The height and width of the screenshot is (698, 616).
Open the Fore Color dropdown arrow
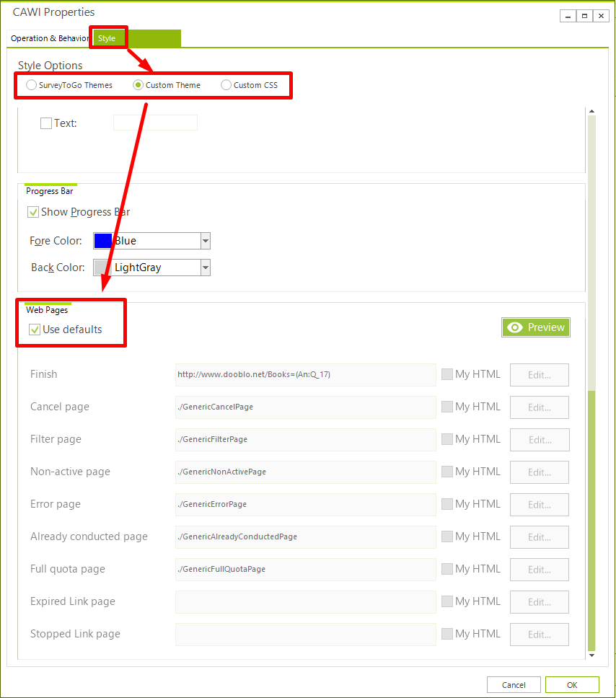[x=206, y=241]
